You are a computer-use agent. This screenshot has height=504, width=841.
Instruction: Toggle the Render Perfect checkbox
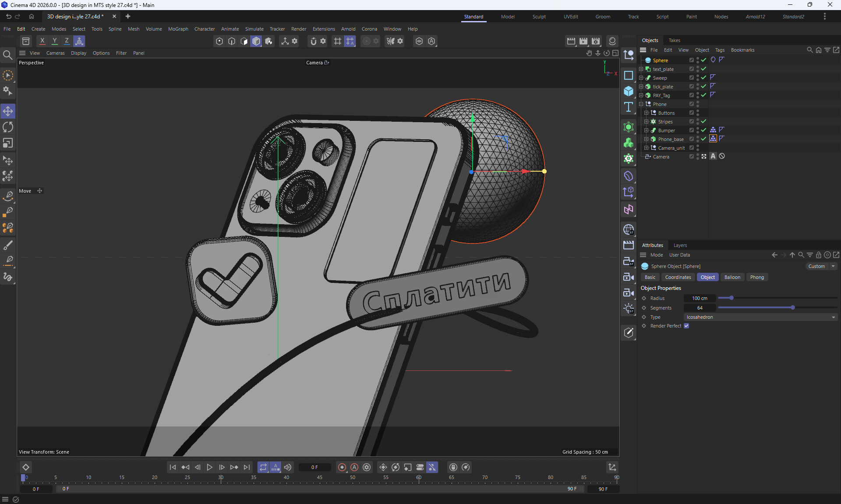[686, 326]
